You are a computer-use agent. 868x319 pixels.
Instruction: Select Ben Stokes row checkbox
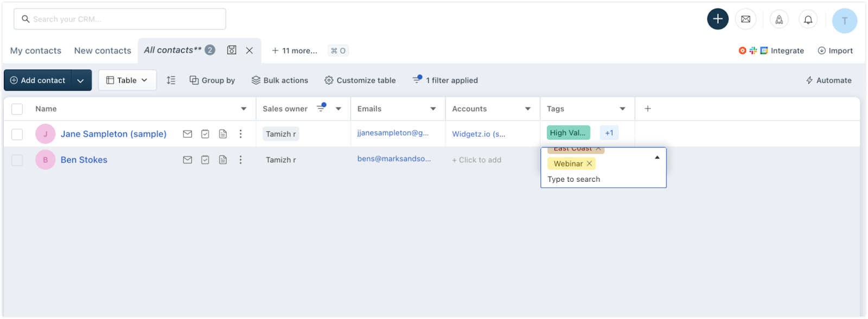point(17,160)
